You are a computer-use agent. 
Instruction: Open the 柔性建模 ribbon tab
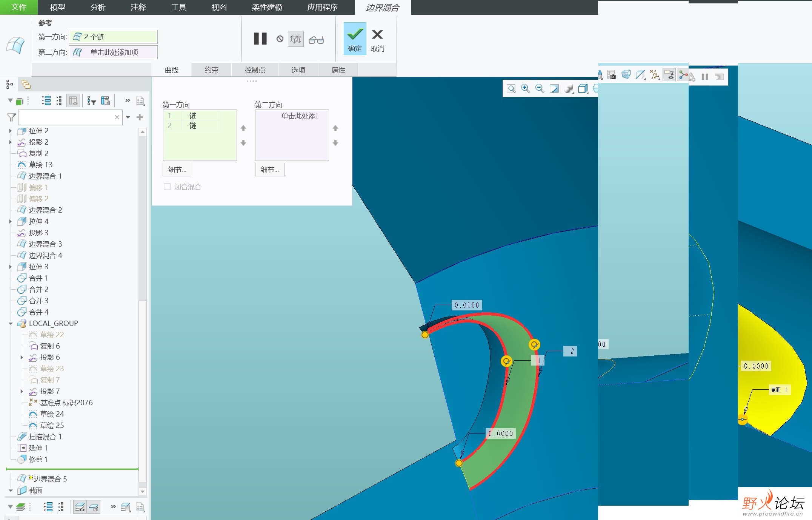(267, 7)
